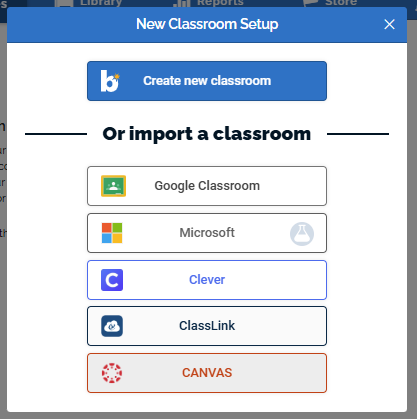Click the Microsoft four-color logo icon
Viewport: 417px width, 419px height.
tap(112, 233)
